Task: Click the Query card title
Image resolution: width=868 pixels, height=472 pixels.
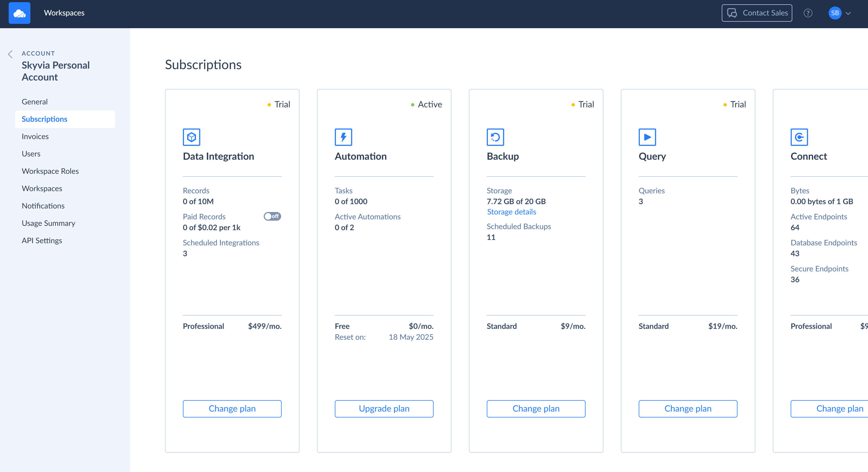Action: click(652, 156)
